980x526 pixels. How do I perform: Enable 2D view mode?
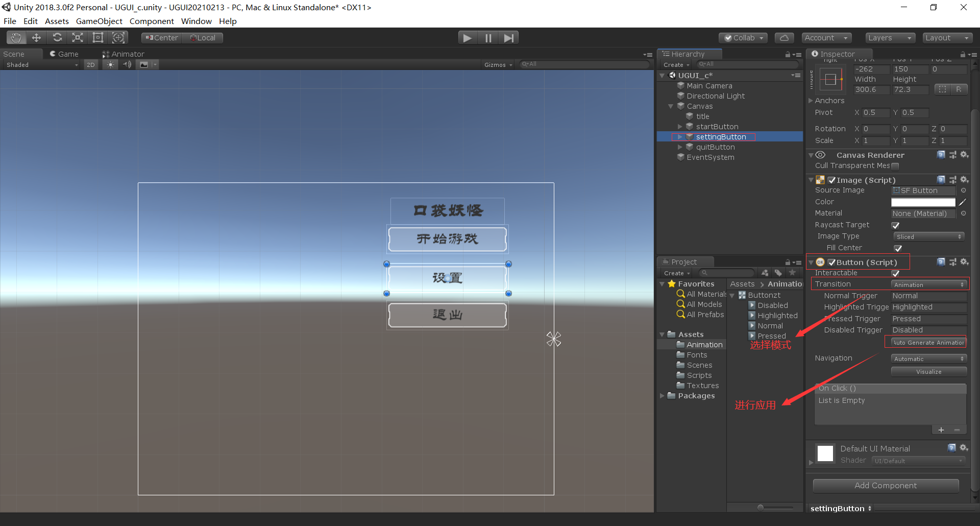pos(90,64)
